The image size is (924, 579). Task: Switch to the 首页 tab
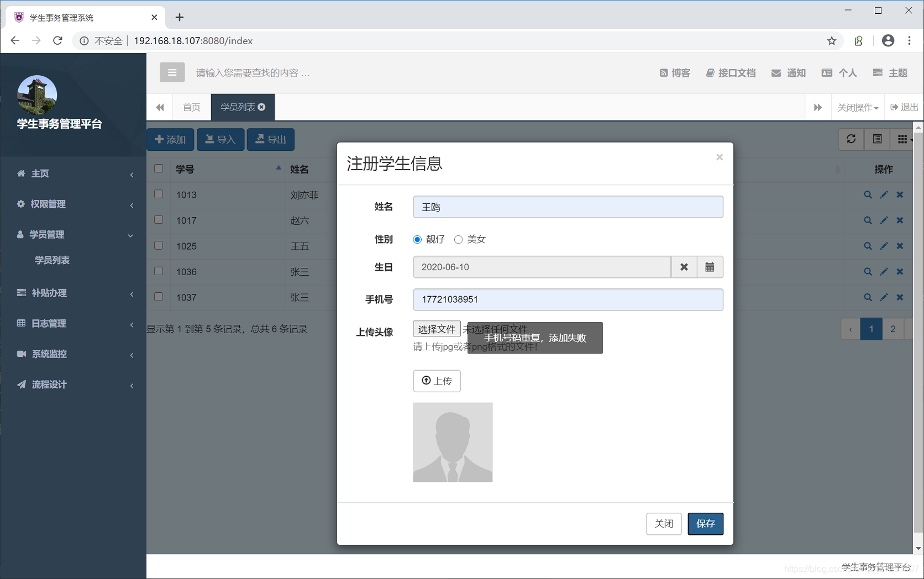(192, 107)
